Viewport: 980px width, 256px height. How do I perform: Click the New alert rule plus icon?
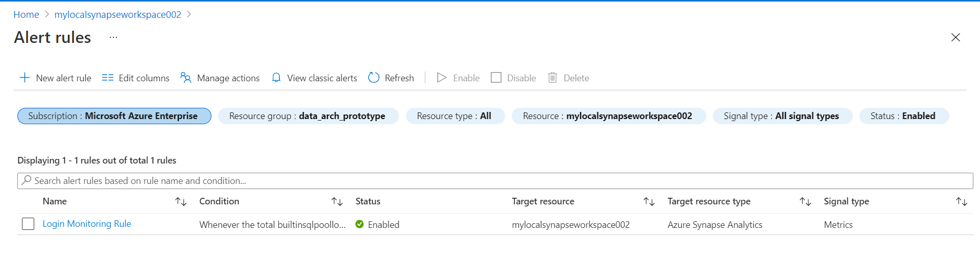coord(25,78)
